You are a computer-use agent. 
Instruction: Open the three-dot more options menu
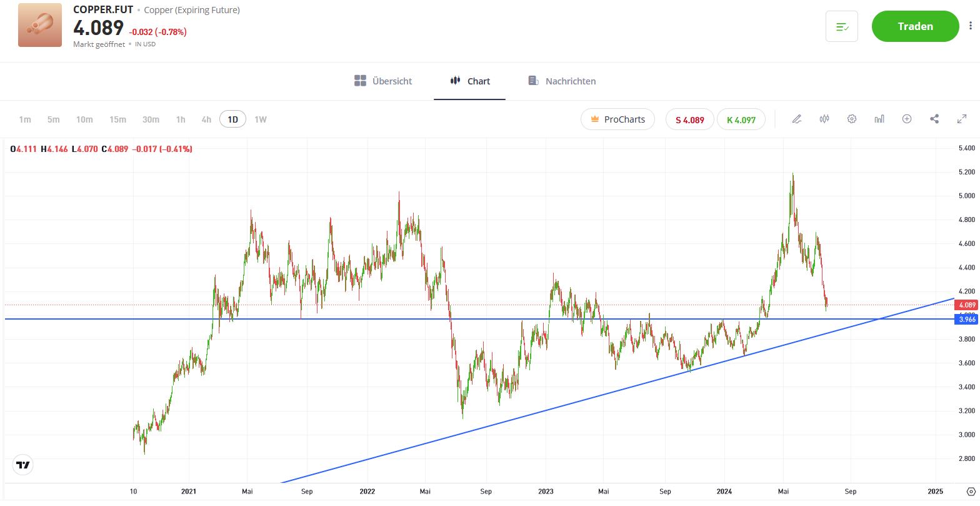click(x=971, y=26)
